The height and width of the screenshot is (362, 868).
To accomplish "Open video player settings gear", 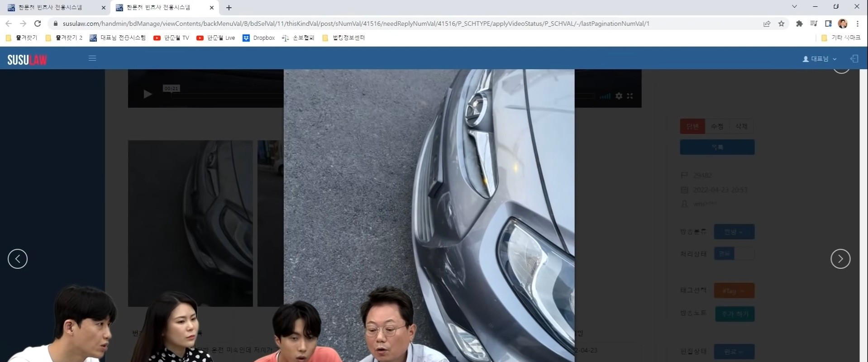I will pos(619,96).
